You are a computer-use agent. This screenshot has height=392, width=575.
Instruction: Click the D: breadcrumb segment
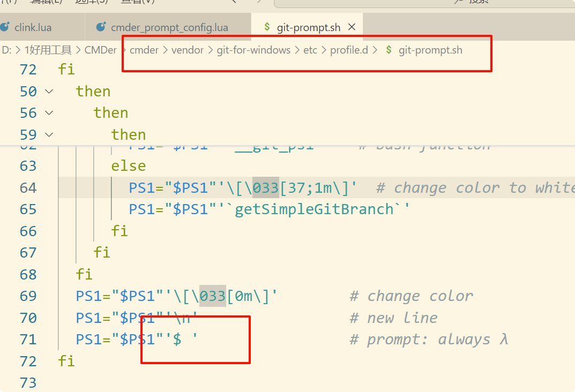(x=6, y=50)
